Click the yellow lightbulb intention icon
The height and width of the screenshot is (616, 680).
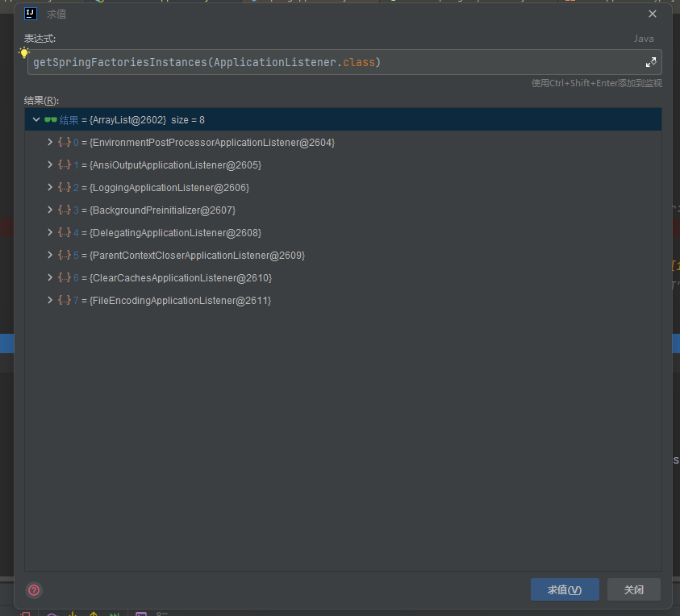(x=24, y=53)
